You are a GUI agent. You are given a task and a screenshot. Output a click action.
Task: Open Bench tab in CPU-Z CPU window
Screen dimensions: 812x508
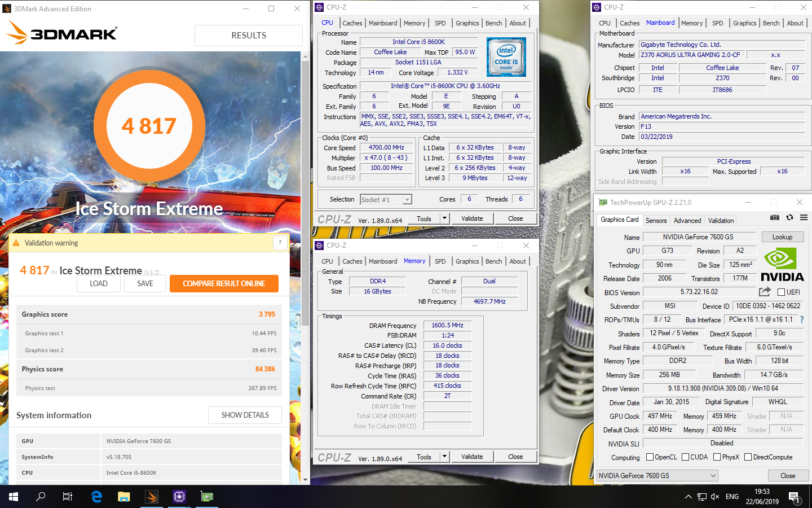coord(494,23)
